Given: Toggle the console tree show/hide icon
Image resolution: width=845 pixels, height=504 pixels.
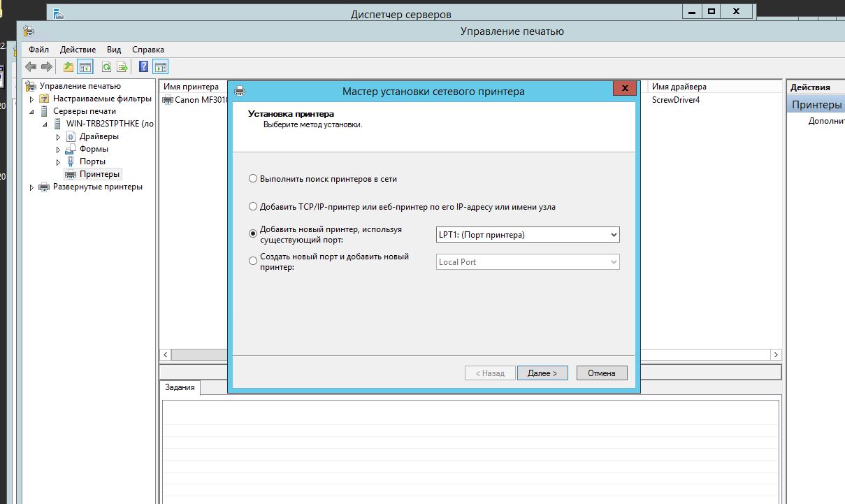Looking at the screenshot, I should 85,67.
